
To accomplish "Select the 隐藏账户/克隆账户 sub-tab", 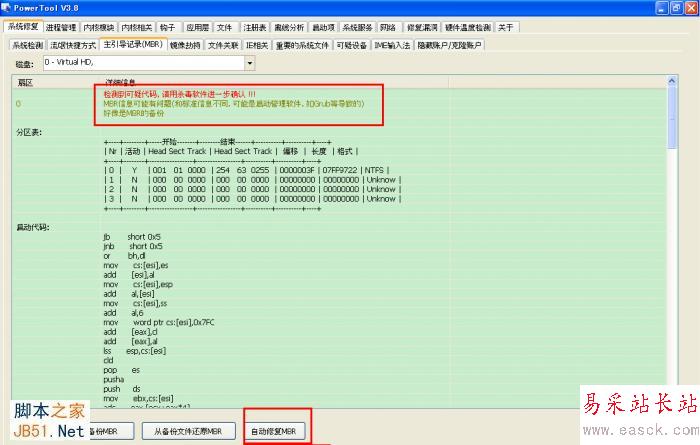I will (x=450, y=45).
